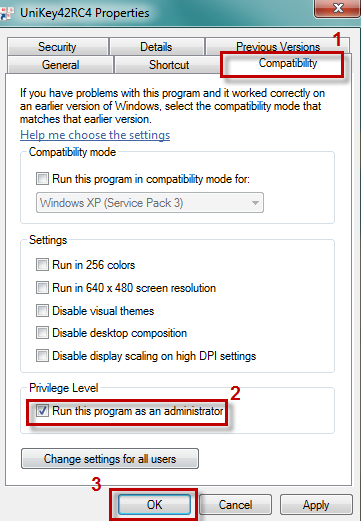361x521 pixels.
Task: Switch to the Security tab
Action: click(x=57, y=46)
